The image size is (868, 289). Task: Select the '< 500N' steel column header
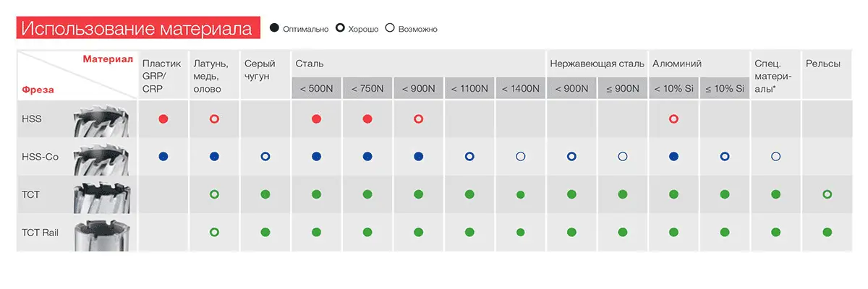pos(316,89)
